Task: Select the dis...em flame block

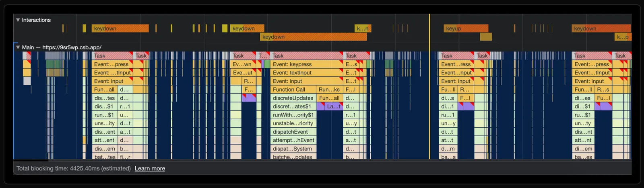Action: (x=105, y=149)
